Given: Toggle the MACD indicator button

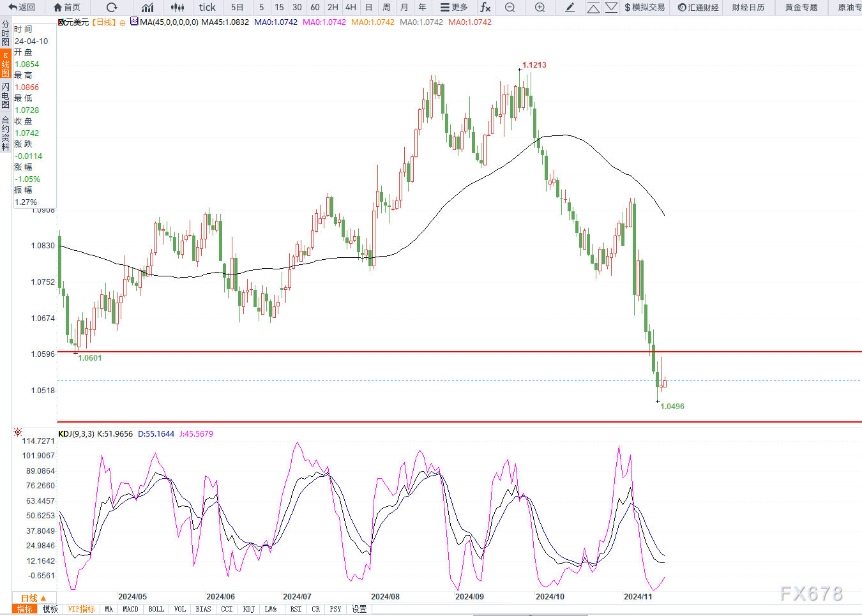Looking at the screenshot, I should tap(130, 609).
